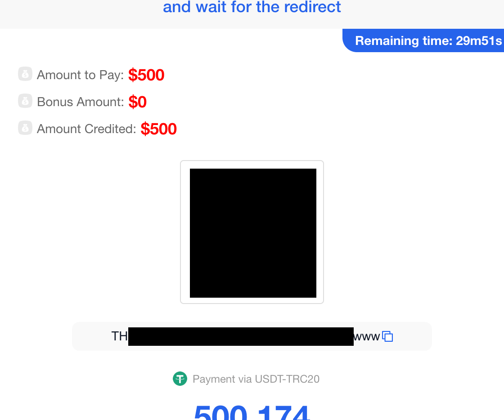Click the money bag icon beside Amount to Pay
504x420 pixels.
tap(25, 74)
